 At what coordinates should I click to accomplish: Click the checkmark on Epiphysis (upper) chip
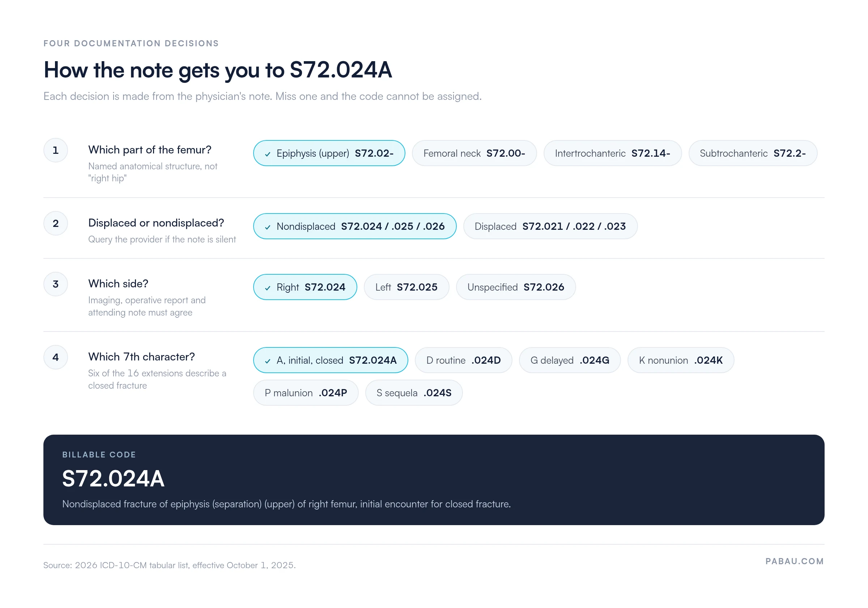tap(268, 154)
